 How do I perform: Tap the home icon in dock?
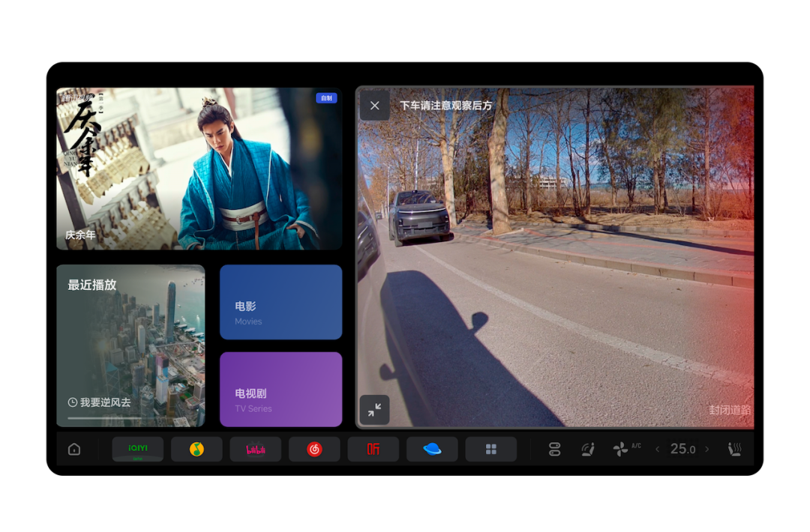point(74,449)
